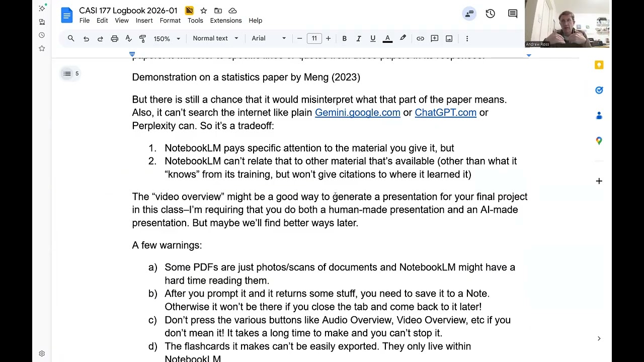Add a comment from the toolbar
The height and width of the screenshot is (362, 644).
(x=435, y=38)
